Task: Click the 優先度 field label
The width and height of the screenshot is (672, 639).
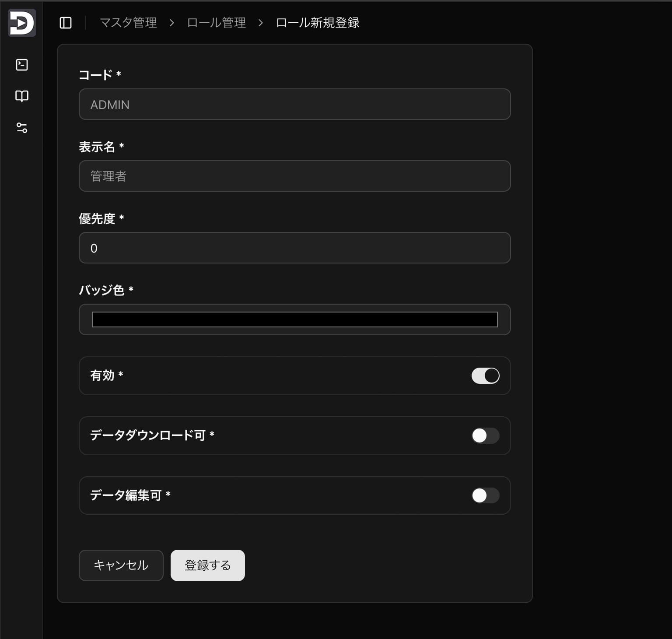Action: tap(101, 218)
